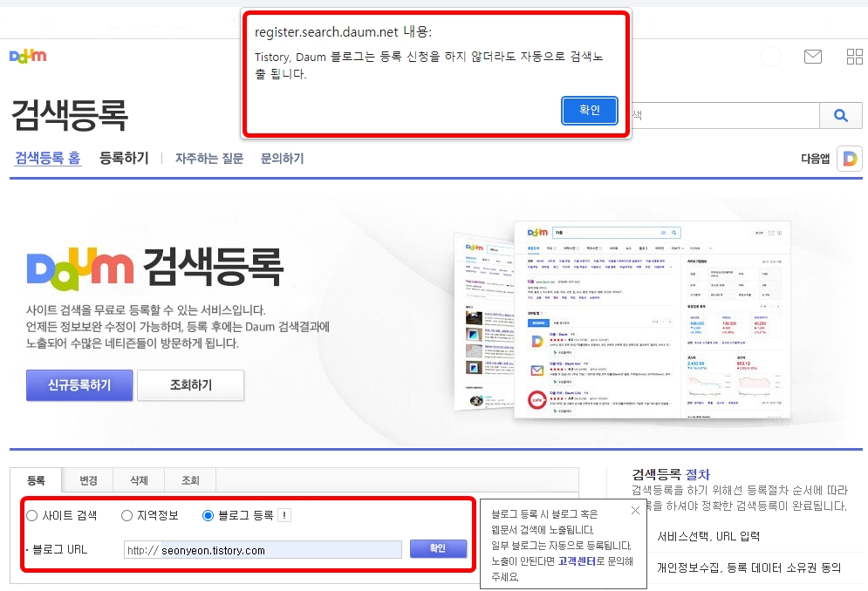The image size is (868, 591).
Task: Click the 다음앱 link
Action: click(x=816, y=159)
